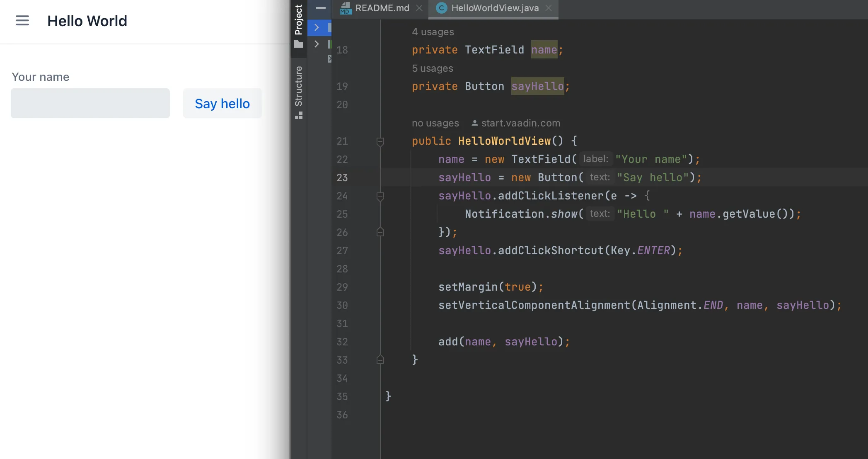Click the folder icon below the Project label
This screenshot has width=868, height=459.
coord(299,43)
